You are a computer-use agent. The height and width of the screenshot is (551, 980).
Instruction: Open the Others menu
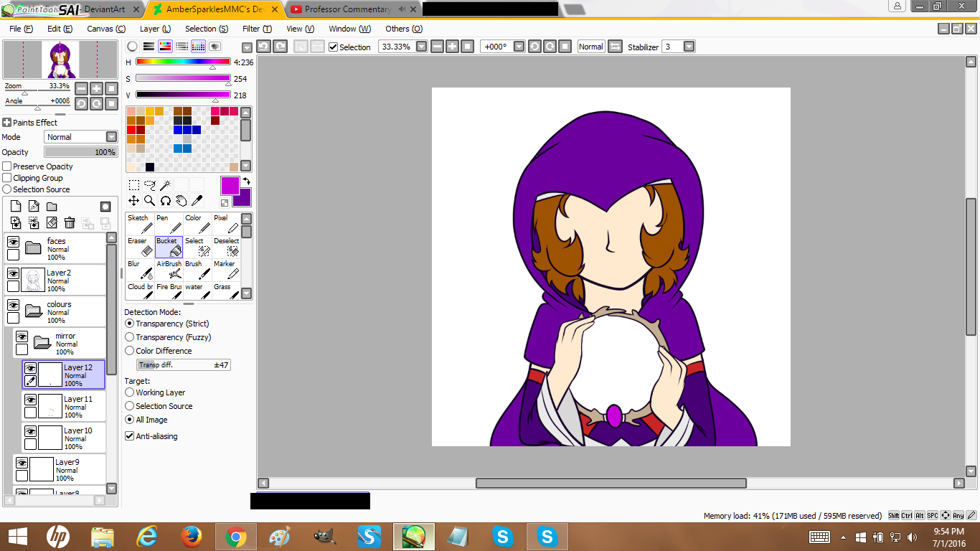(x=404, y=29)
